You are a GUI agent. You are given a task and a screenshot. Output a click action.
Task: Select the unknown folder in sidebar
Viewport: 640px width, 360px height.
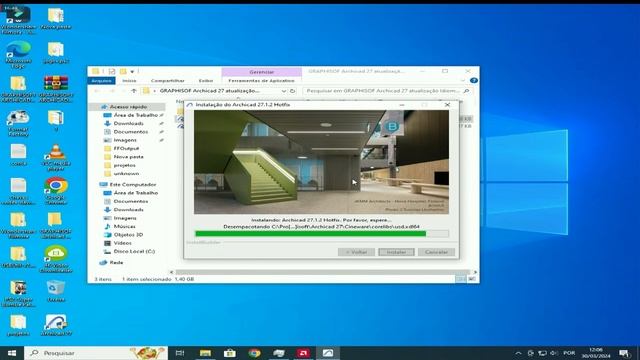click(x=126, y=173)
